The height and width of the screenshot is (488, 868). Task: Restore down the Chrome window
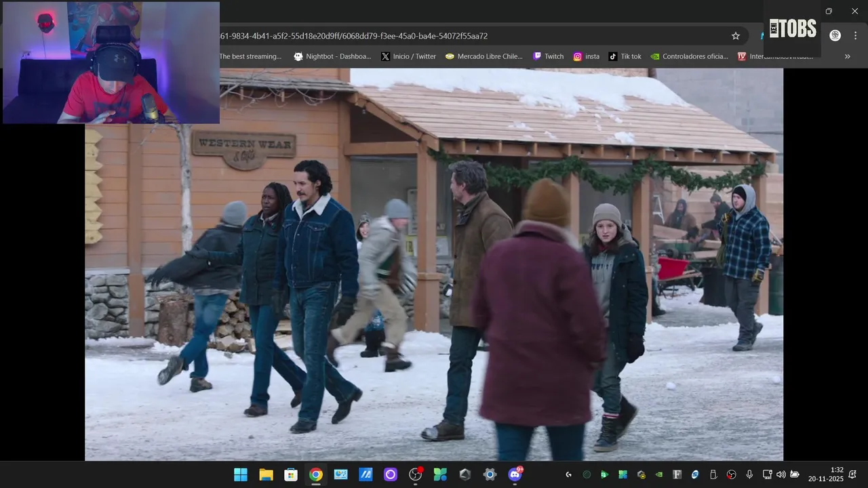[x=829, y=11]
